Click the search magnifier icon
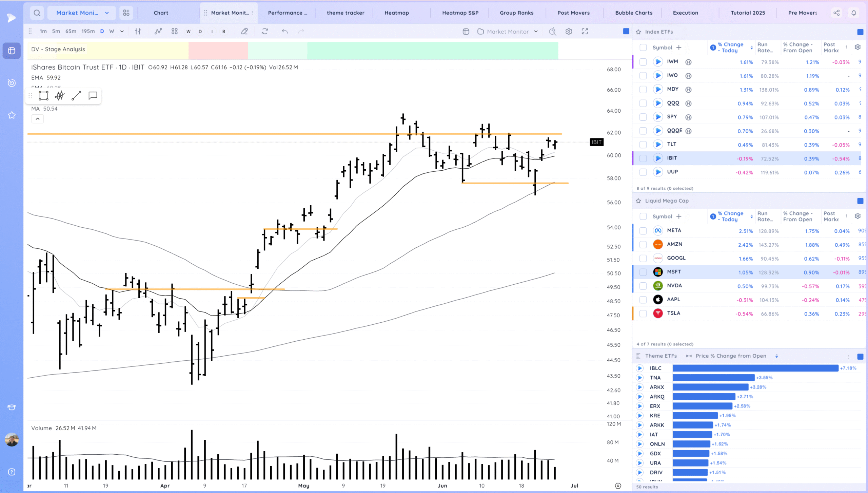Screen dimensions: 868x493 pos(37,13)
